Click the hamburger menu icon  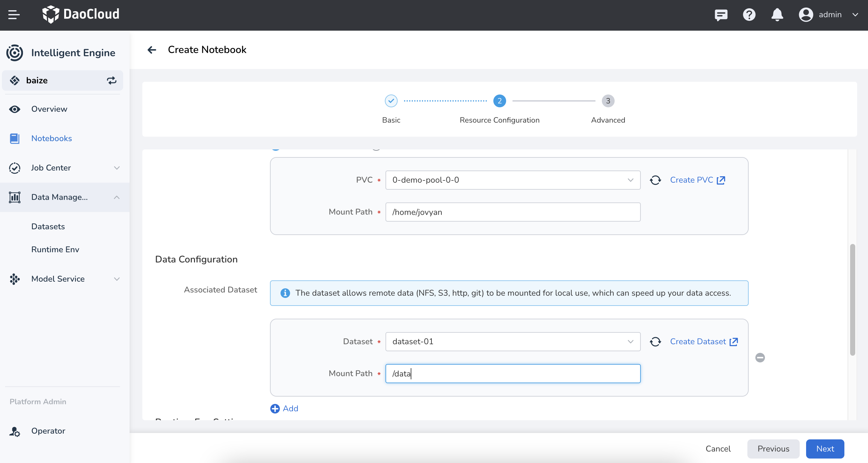pos(14,14)
